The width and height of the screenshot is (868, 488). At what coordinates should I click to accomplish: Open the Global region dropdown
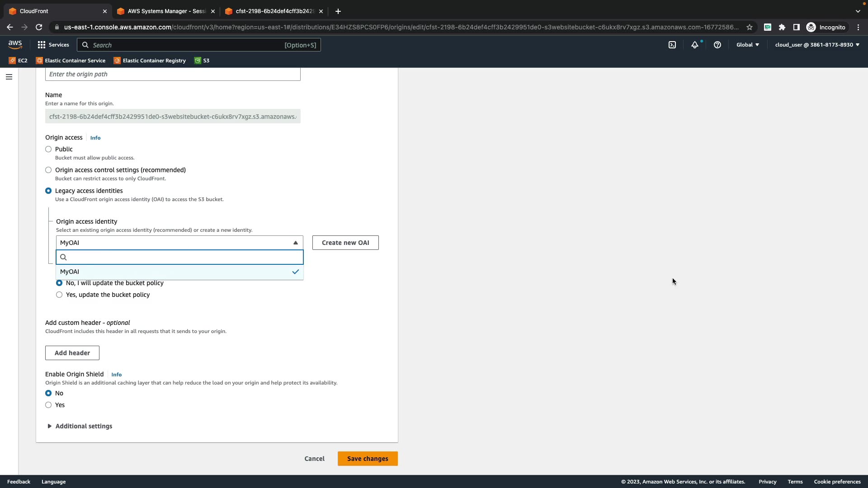[747, 45]
